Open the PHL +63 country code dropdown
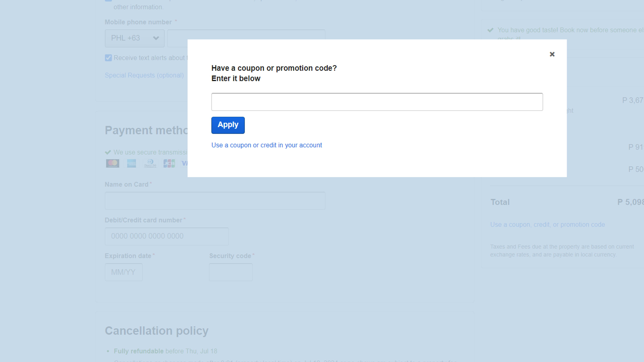 click(135, 38)
